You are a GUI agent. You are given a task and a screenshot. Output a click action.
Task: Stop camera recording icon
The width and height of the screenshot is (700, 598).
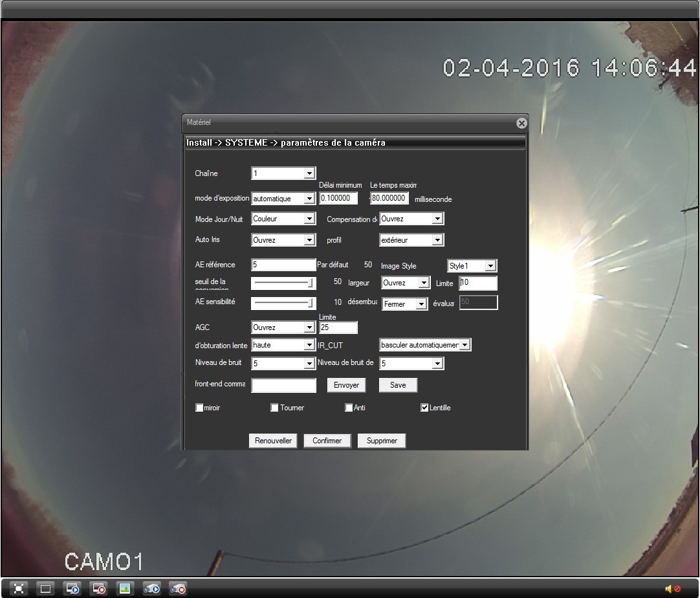pos(178,588)
